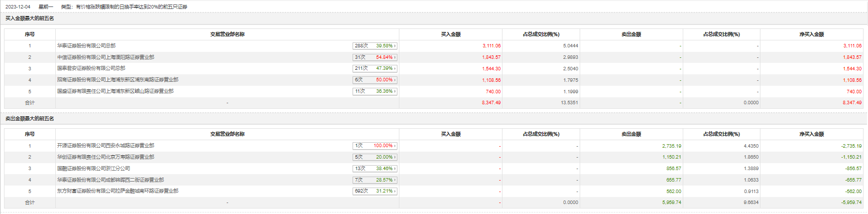This screenshot has width=868, height=214.
Task: Expand the 7次 28.57% badge
Action: (375, 180)
